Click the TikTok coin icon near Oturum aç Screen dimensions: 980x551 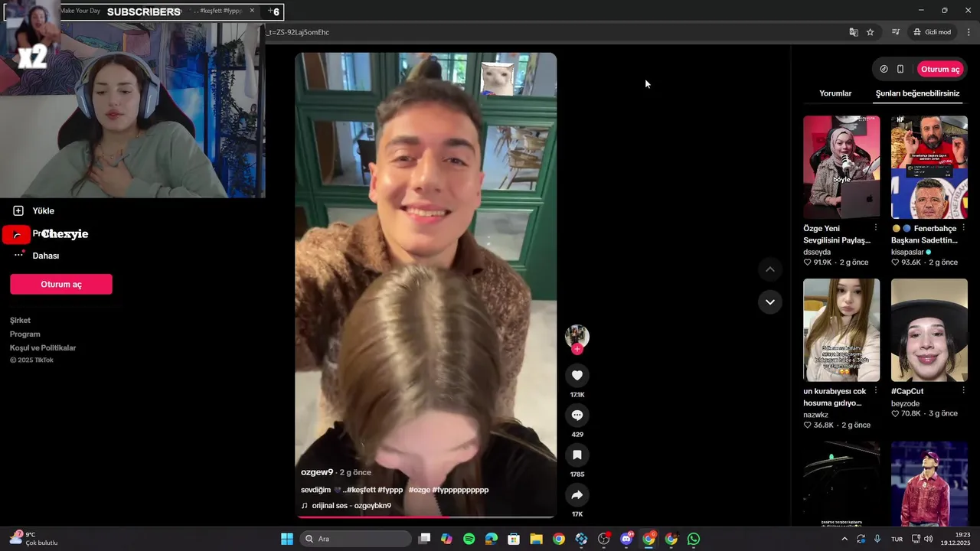(x=884, y=69)
